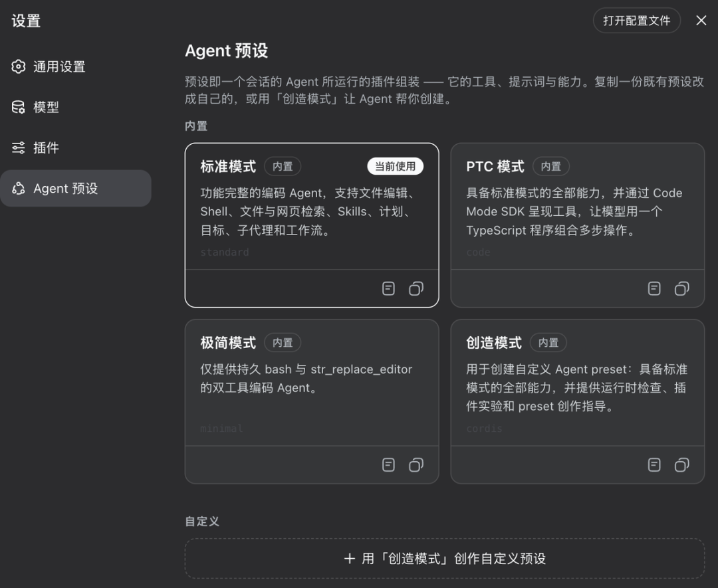Duplicate the 标准模式 preset
This screenshot has width=718, height=588.
coord(416,289)
